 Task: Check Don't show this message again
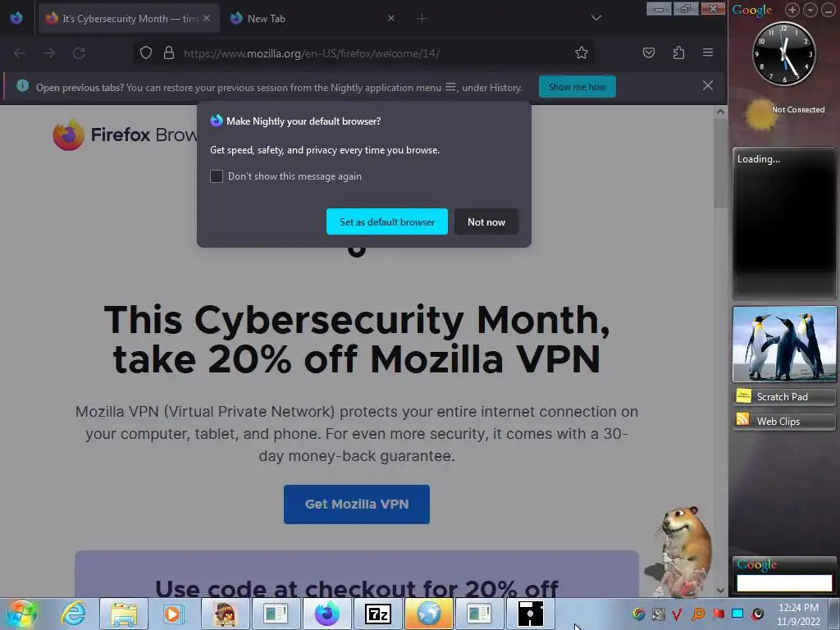[217, 176]
